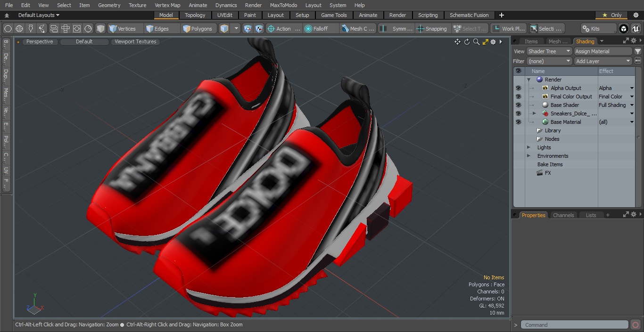Expand the Environments node

click(528, 156)
